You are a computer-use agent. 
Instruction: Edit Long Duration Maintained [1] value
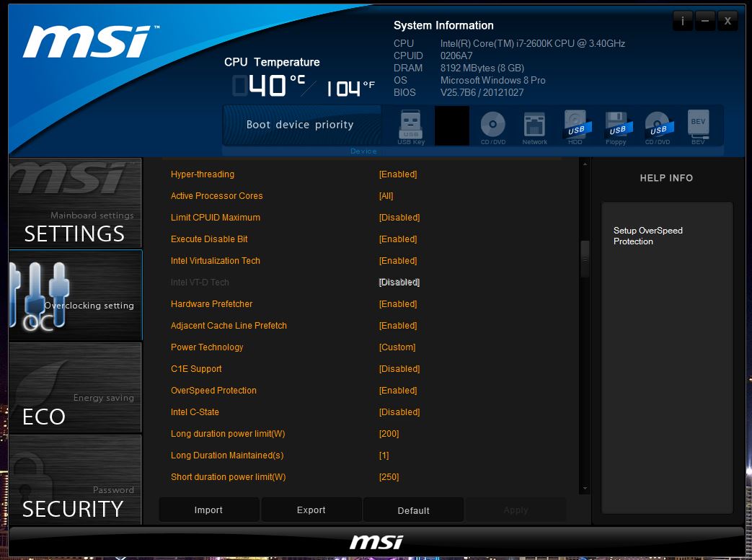384,455
